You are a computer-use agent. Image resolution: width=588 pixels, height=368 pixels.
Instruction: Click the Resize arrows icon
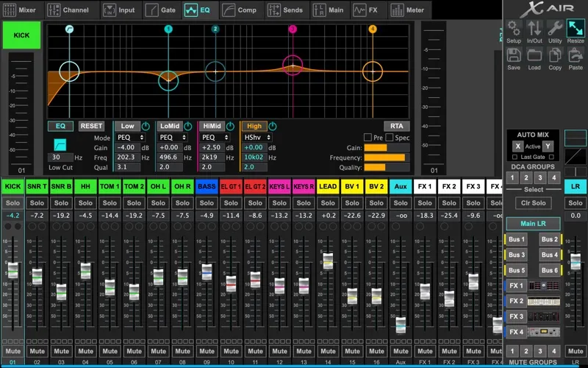pyautogui.click(x=576, y=29)
